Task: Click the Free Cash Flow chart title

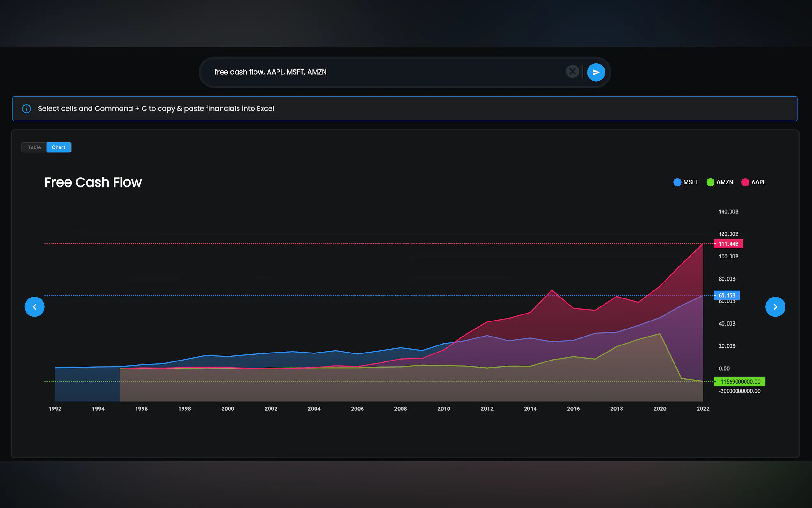Action: click(x=93, y=182)
